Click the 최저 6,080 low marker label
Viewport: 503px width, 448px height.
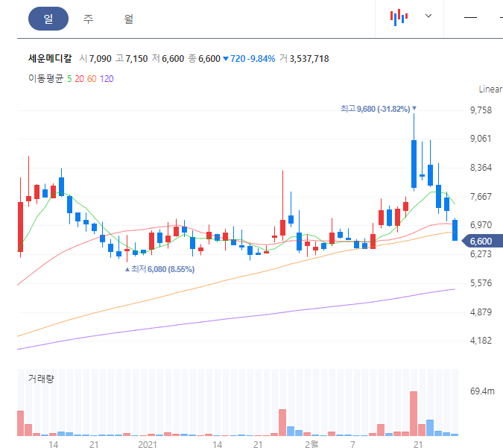(x=159, y=269)
